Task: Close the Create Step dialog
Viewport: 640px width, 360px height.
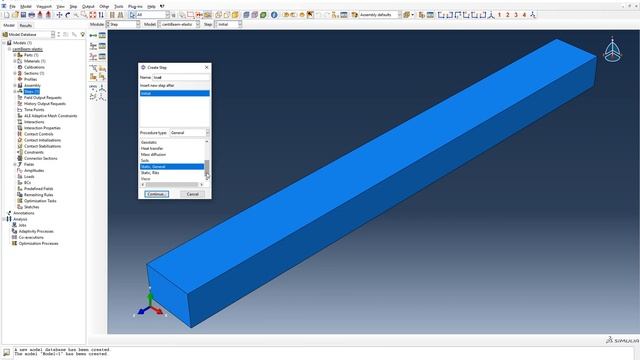Action: tap(207, 67)
